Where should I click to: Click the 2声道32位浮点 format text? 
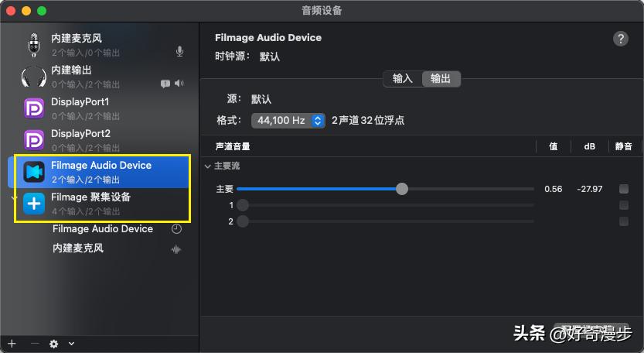pos(368,121)
